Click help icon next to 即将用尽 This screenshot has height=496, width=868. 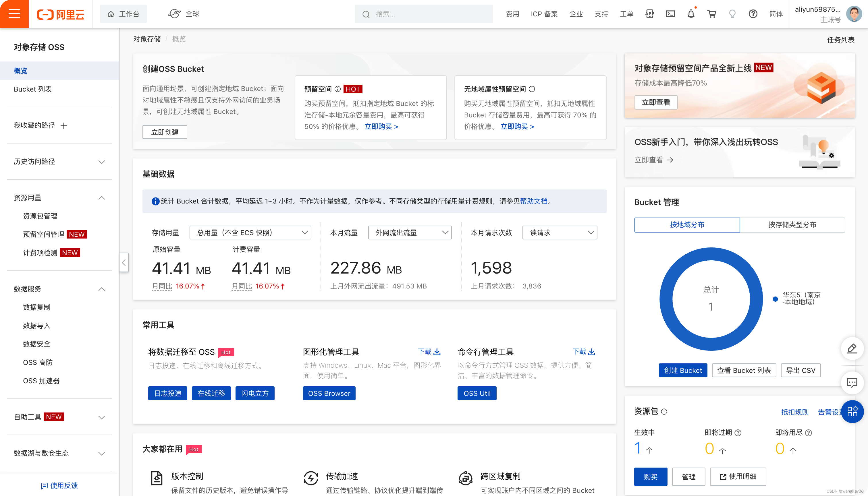[808, 433]
